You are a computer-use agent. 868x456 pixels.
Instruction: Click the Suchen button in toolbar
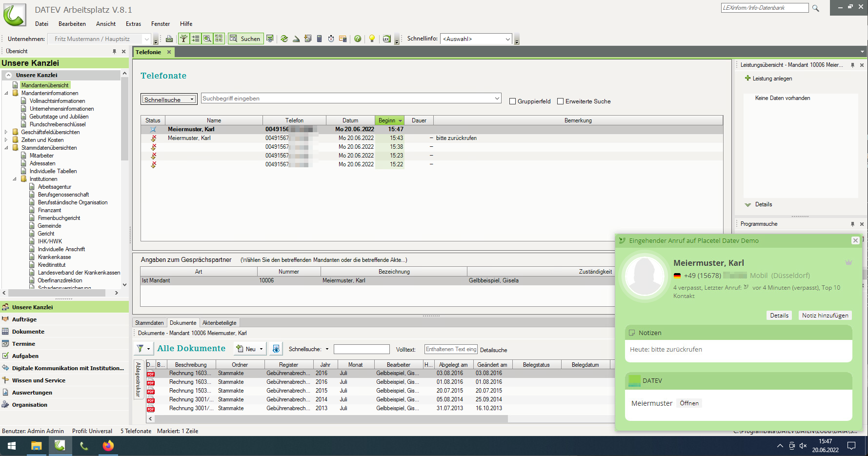245,39
